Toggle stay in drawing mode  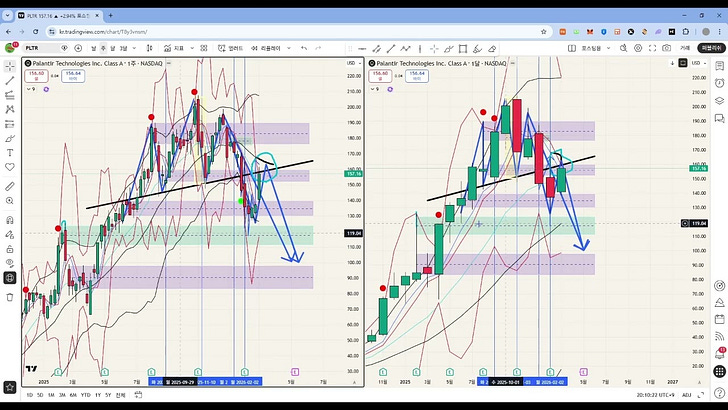coord(10,234)
